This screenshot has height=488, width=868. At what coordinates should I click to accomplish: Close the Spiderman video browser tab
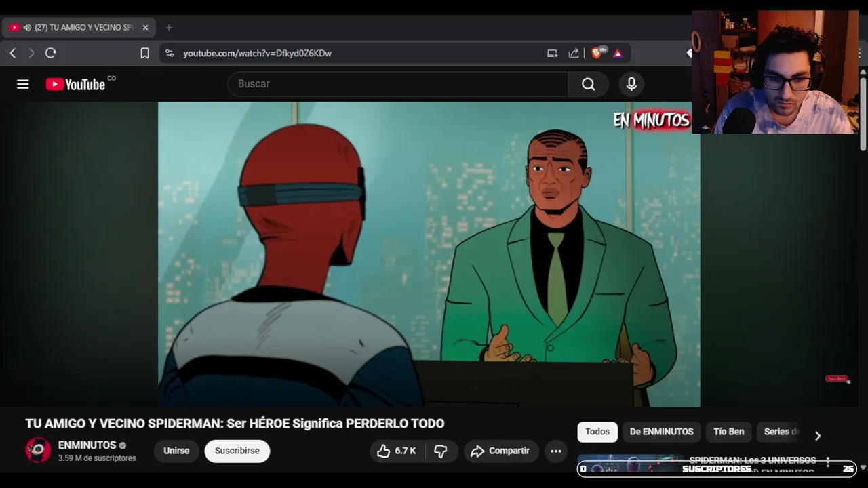point(145,28)
